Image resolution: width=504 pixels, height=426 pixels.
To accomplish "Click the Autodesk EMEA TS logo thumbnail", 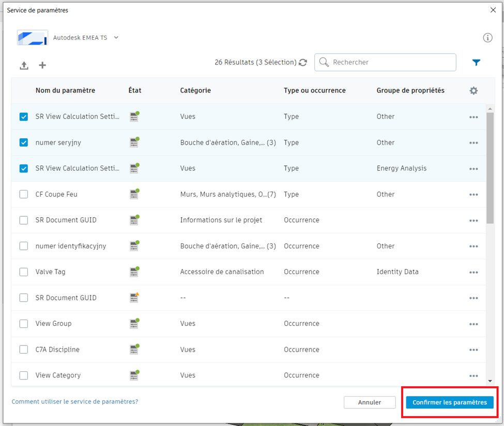I will coord(33,38).
